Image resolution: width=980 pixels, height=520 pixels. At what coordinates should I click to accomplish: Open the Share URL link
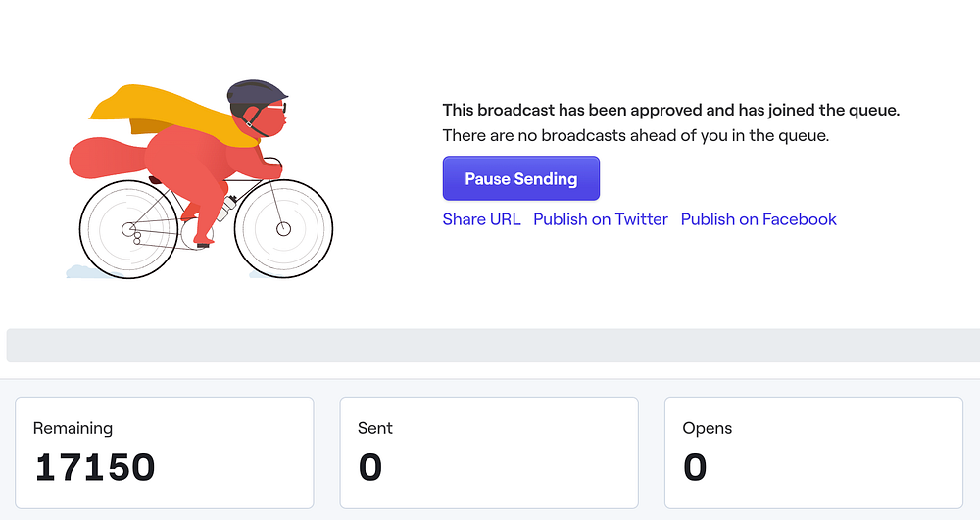click(481, 219)
